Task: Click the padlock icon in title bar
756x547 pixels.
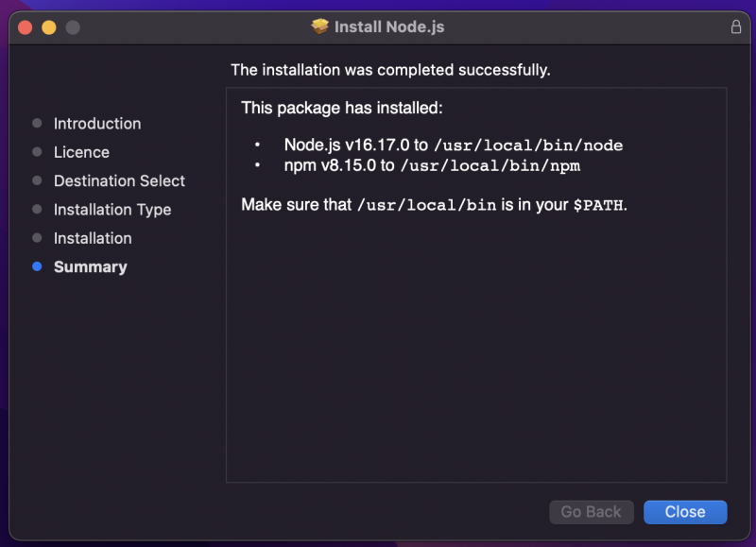Action: click(736, 27)
